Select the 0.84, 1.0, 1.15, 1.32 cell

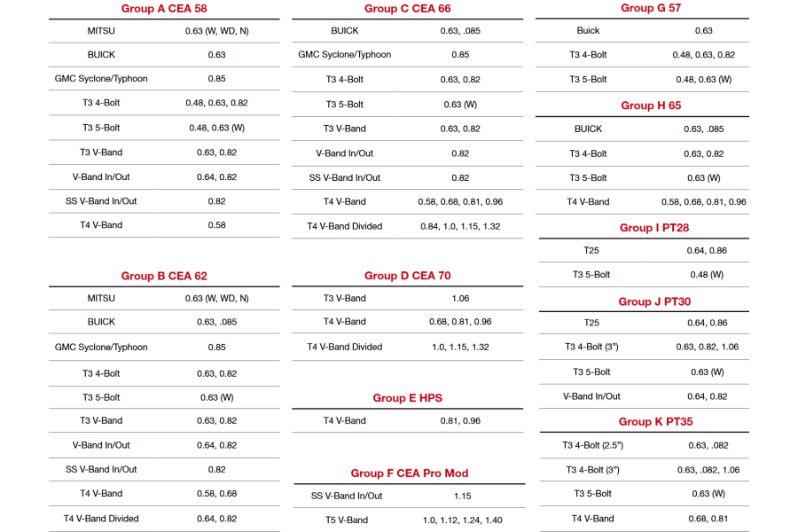point(460,226)
